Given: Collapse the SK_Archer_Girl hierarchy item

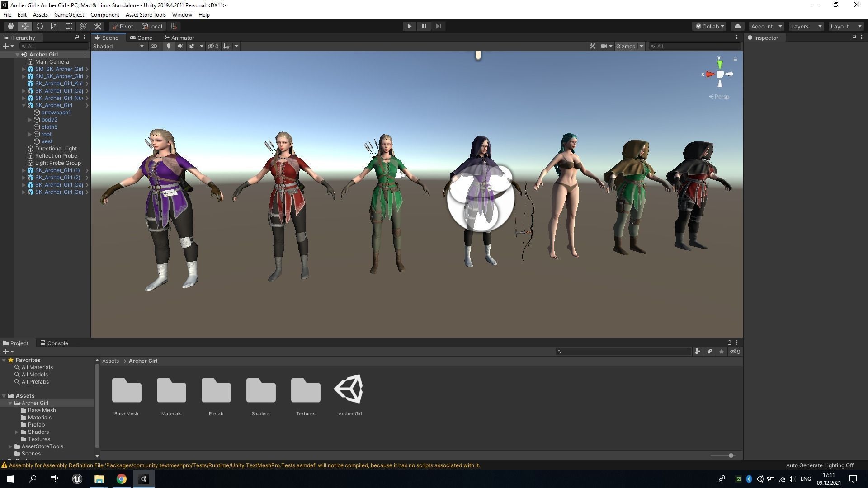Looking at the screenshot, I should pos(24,105).
